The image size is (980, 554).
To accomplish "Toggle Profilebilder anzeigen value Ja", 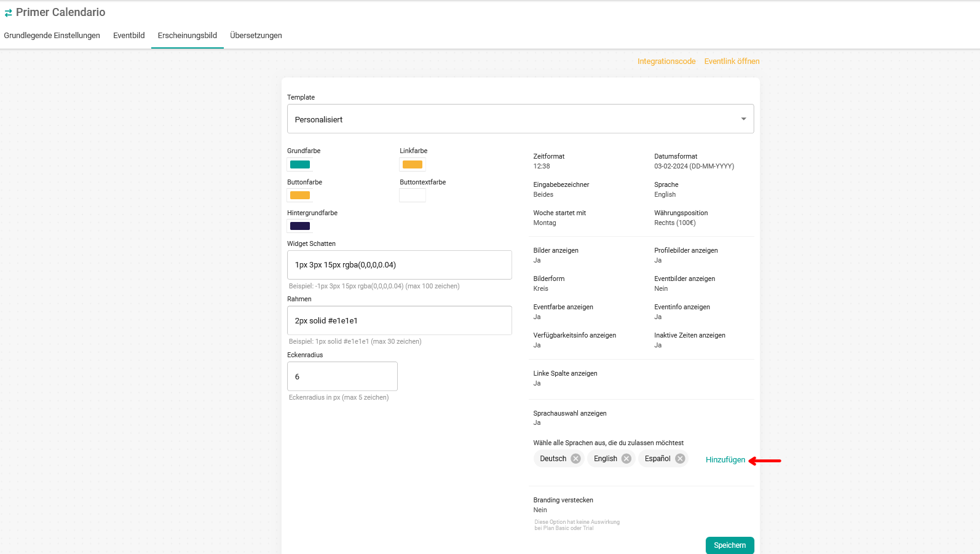I will (x=658, y=261).
